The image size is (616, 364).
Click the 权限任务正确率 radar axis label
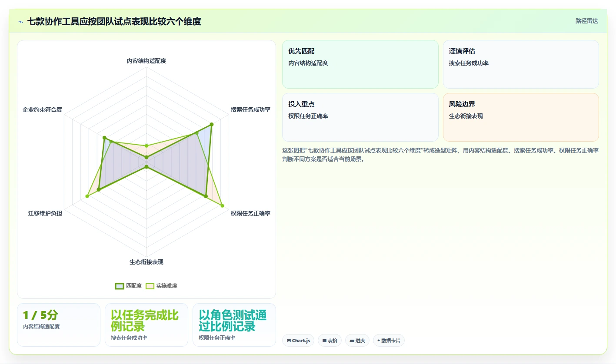[250, 214]
